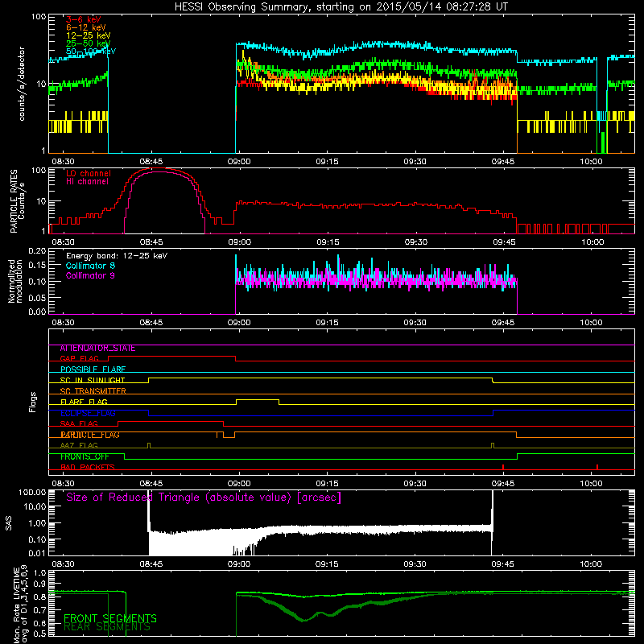Image resolution: width=644 pixels, height=644 pixels.
Task: Click 08:45 tick label under counts plot
Action: (x=151, y=162)
